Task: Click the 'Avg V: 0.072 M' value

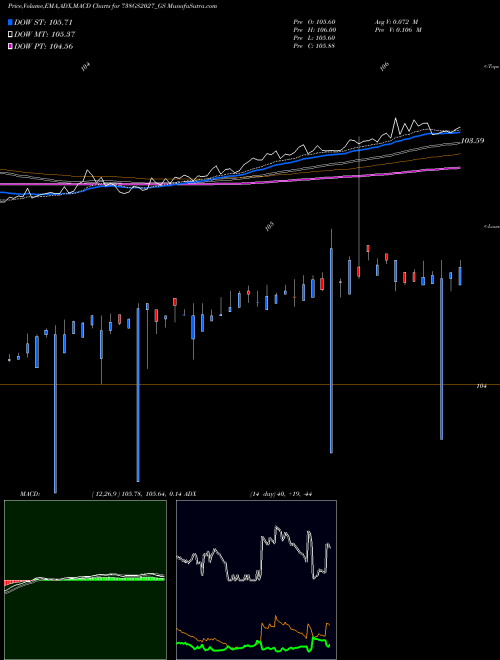Action: point(396,22)
